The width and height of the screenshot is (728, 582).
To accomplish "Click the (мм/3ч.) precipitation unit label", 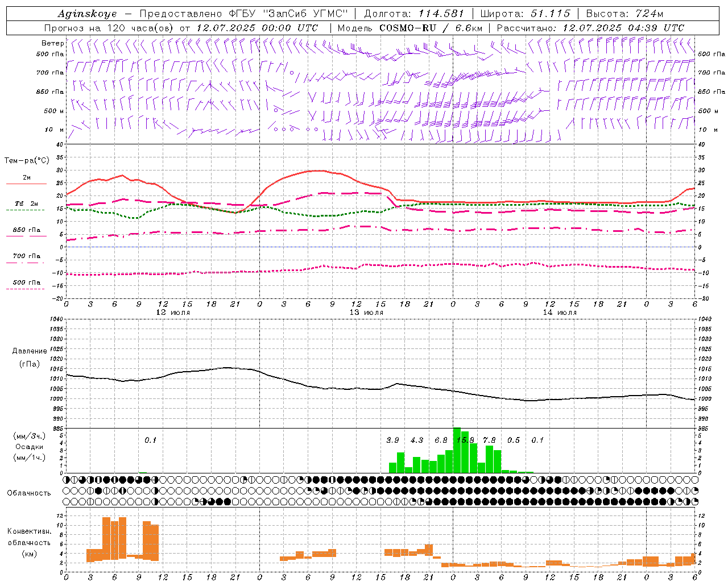I will [x=30, y=436].
